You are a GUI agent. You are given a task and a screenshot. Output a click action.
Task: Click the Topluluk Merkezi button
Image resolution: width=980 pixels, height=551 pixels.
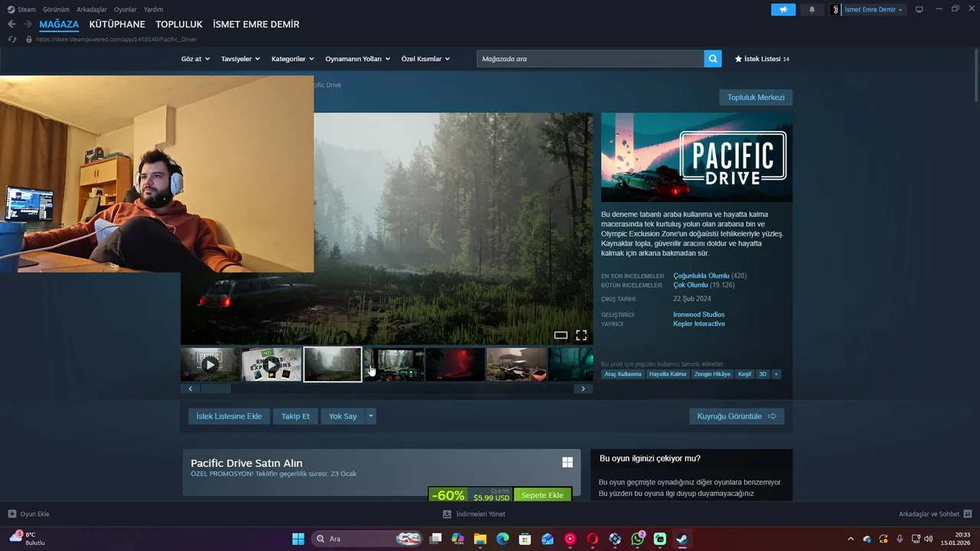[756, 97]
